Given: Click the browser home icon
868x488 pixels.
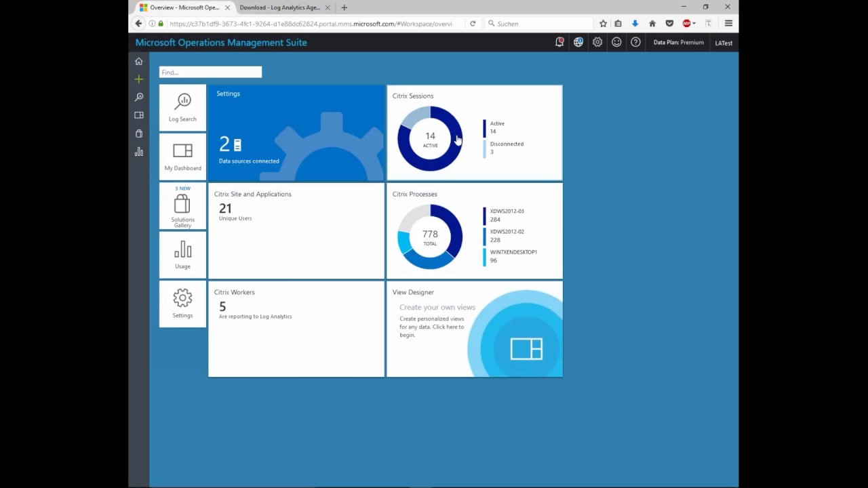Looking at the screenshot, I should point(652,24).
